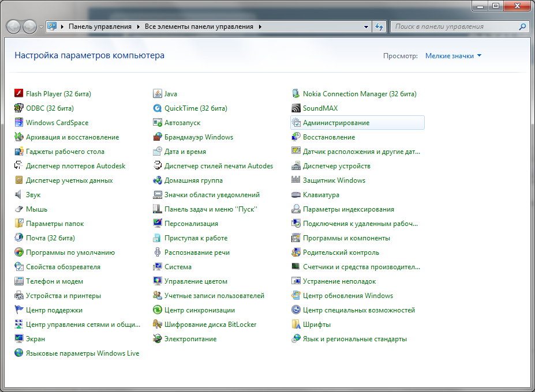The image size is (535, 392).
Task: Open Архивация и восстановление
Action: 72,137
